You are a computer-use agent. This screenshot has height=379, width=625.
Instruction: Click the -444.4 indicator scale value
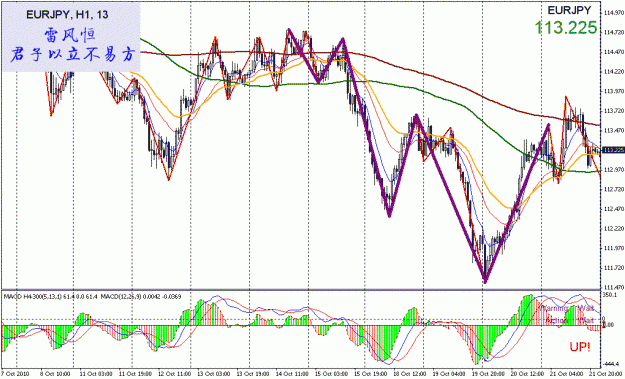tap(611, 364)
